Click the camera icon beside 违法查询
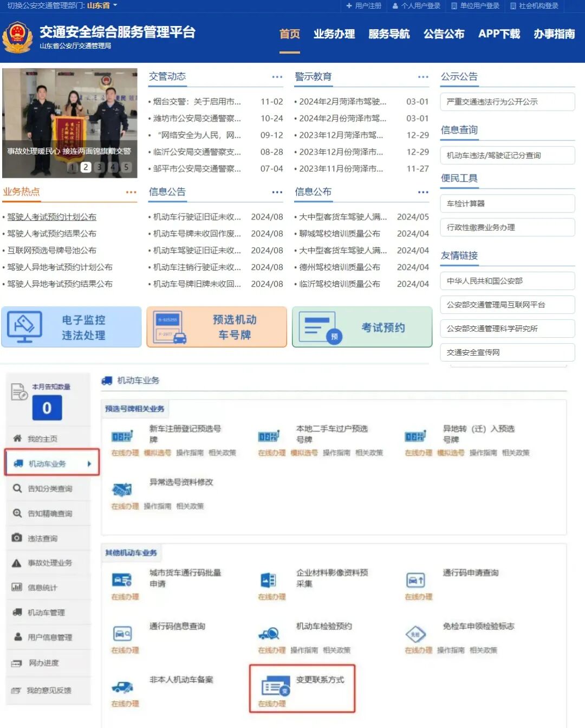585x728 pixels. tap(17, 538)
